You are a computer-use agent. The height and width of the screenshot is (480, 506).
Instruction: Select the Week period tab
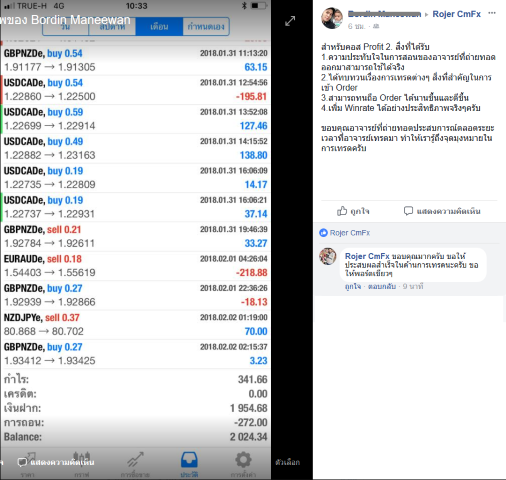[112, 27]
